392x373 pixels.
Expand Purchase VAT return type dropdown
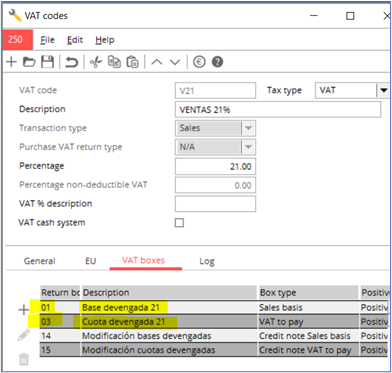click(x=248, y=147)
